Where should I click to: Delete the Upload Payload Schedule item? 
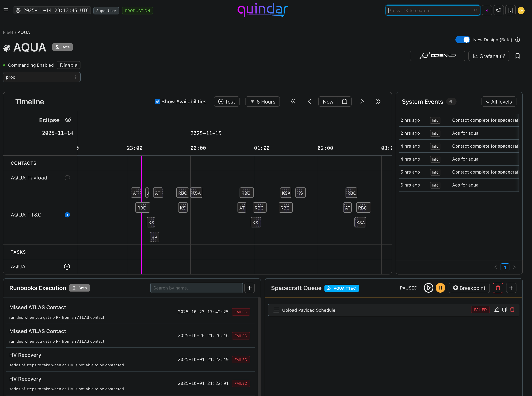coord(512,310)
